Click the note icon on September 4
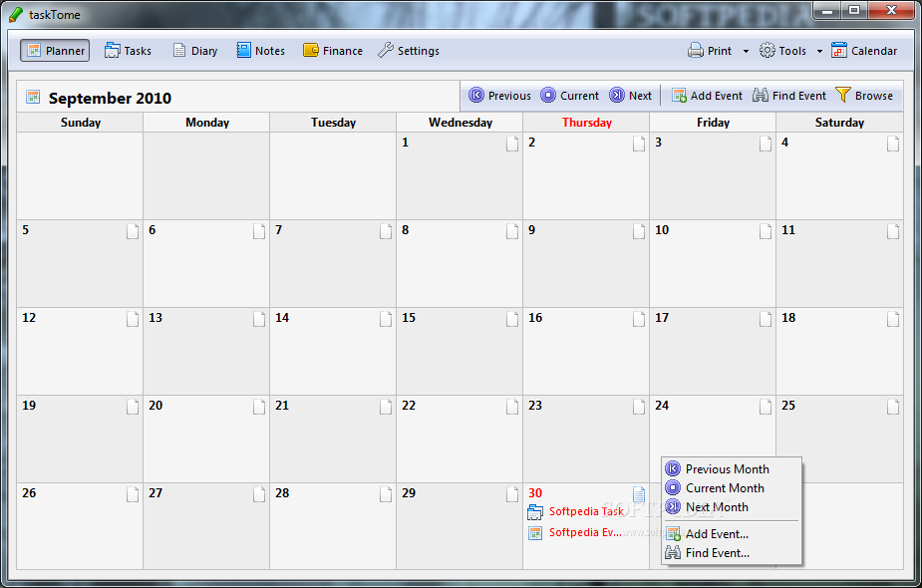The width and height of the screenshot is (922, 588). point(893,144)
